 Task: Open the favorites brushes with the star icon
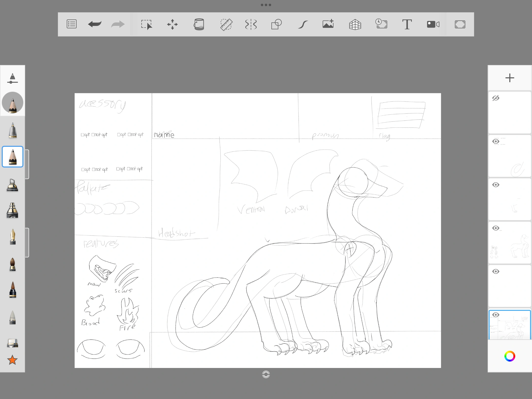pos(13,361)
